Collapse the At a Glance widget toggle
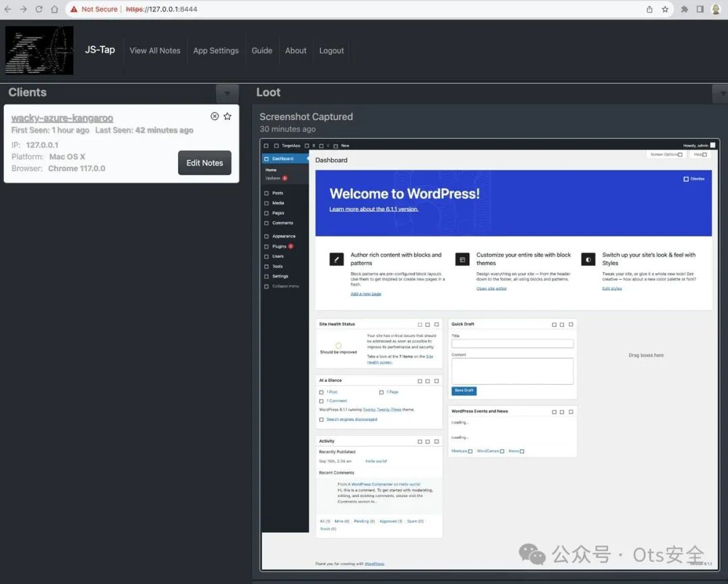This screenshot has height=584, width=728. (x=436, y=381)
